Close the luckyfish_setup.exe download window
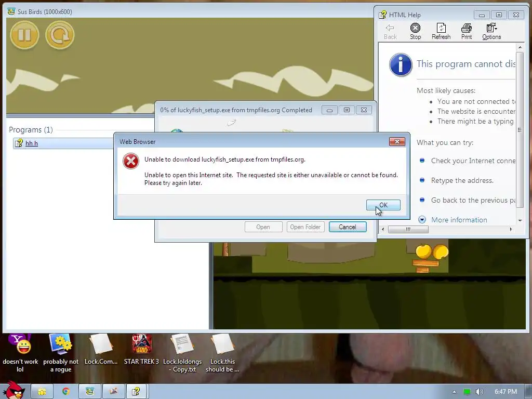 (x=364, y=110)
